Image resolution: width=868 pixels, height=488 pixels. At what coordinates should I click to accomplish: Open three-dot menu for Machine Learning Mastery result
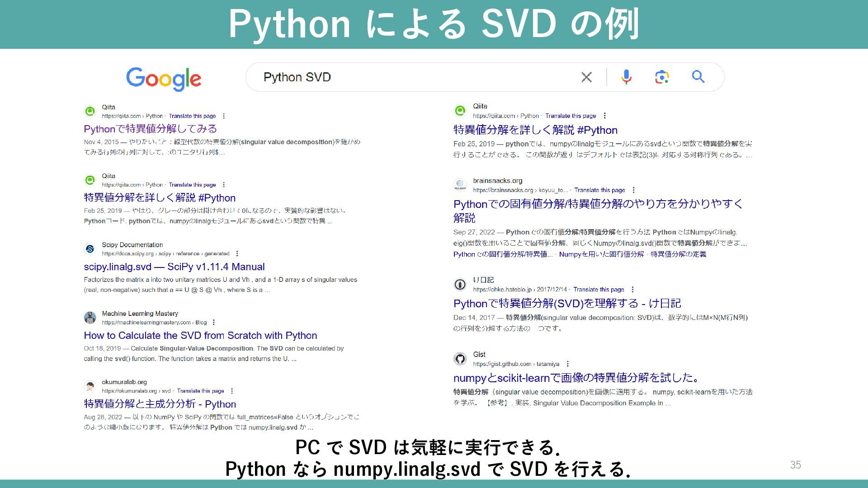click(214, 323)
